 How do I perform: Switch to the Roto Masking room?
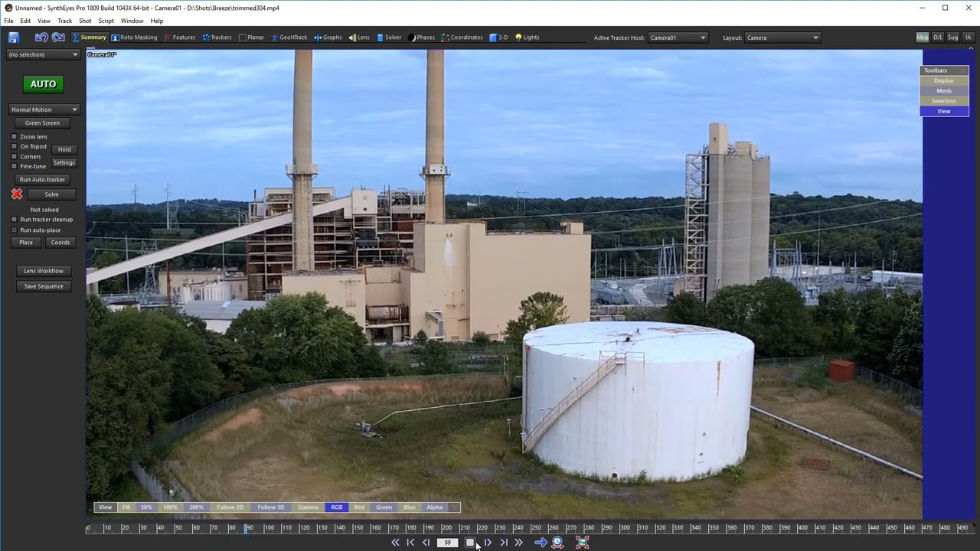pyautogui.click(x=134, y=37)
